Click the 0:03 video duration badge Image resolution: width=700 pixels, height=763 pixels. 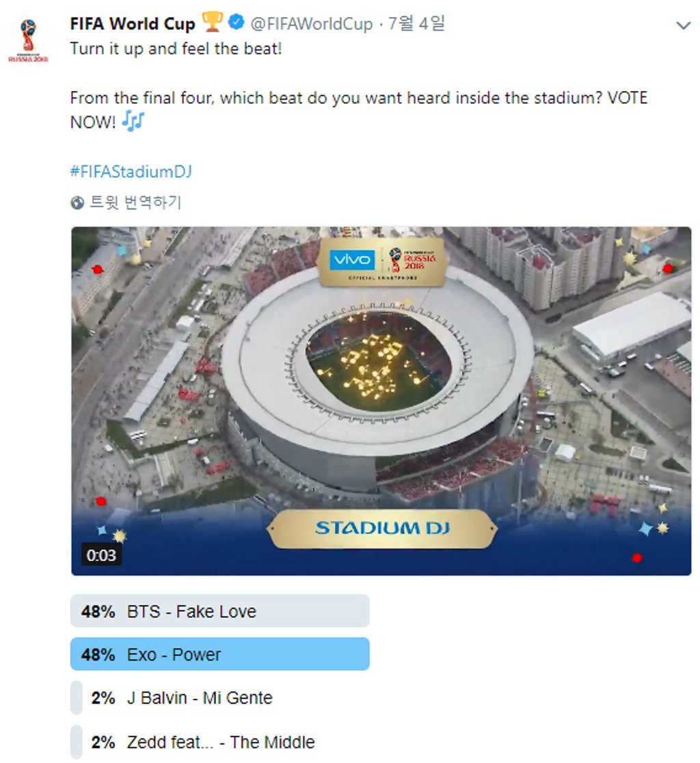pos(101,555)
